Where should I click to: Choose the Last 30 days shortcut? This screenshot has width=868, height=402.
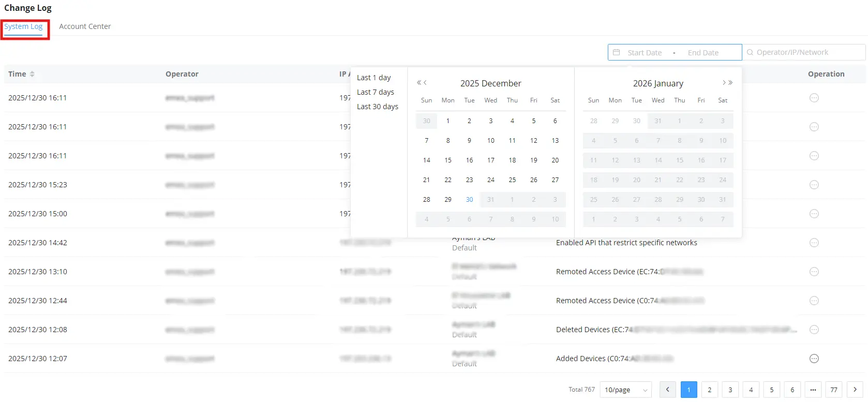(x=378, y=107)
